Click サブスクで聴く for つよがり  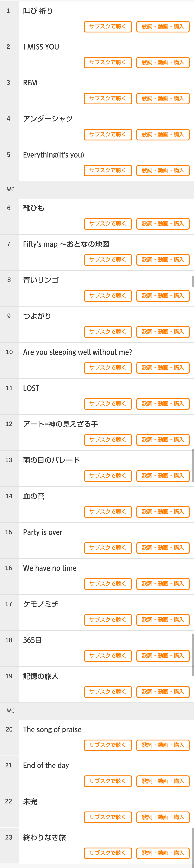click(x=108, y=332)
